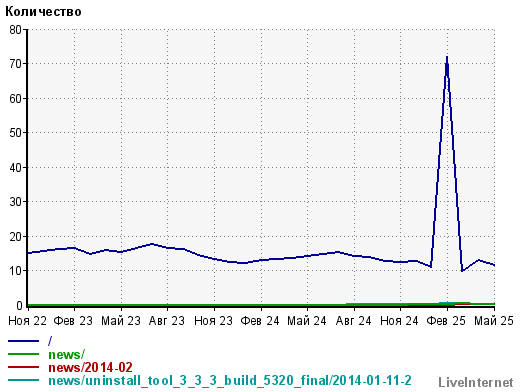Select the Май 25 axis label
This screenshot has width=520, height=392.
pos(494,321)
